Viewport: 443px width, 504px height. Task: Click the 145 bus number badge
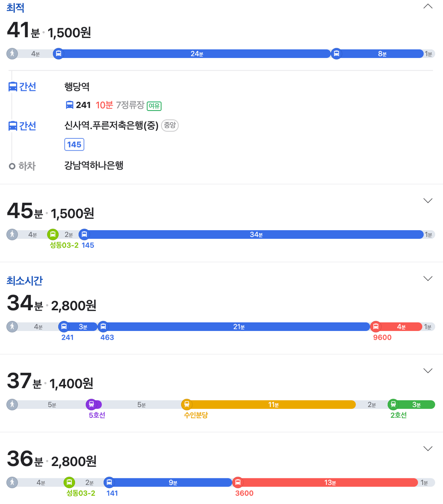pos(74,144)
